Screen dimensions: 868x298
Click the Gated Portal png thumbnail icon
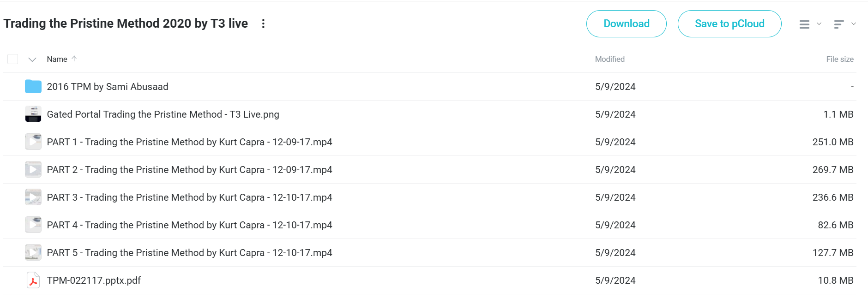tap(33, 114)
